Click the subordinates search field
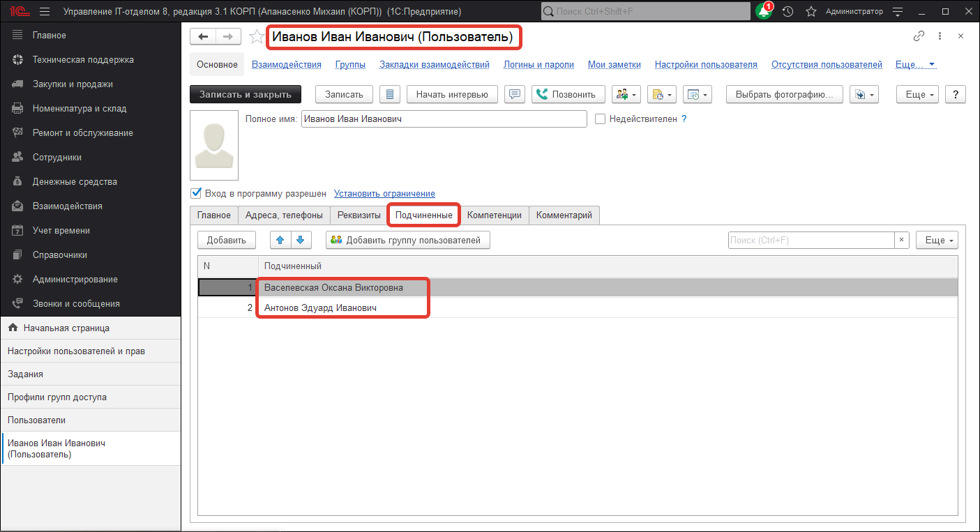 pos(811,241)
